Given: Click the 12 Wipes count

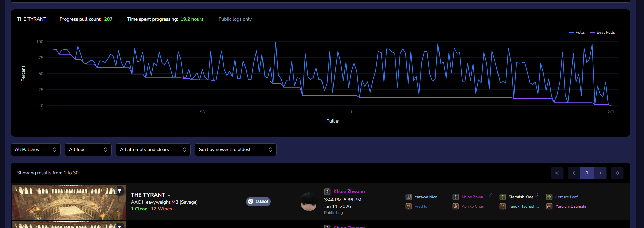Looking at the screenshot, I should point(161,209).
